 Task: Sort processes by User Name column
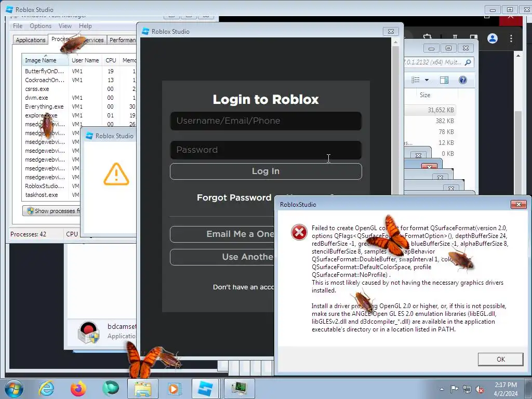[85, 60]
